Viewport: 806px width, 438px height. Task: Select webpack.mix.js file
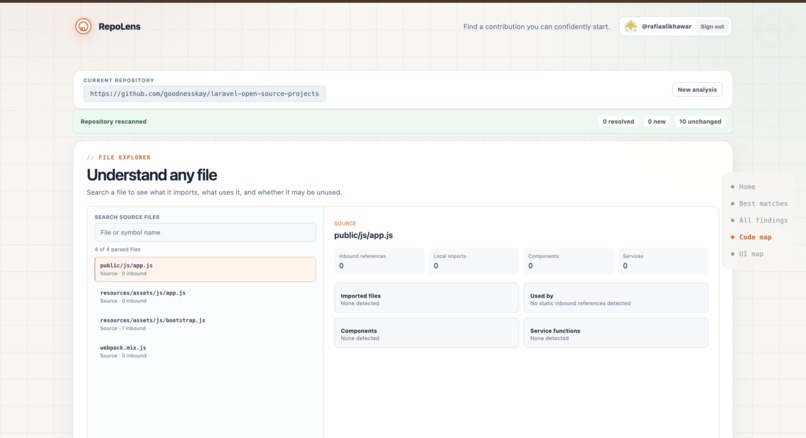[x=205, y=351]
